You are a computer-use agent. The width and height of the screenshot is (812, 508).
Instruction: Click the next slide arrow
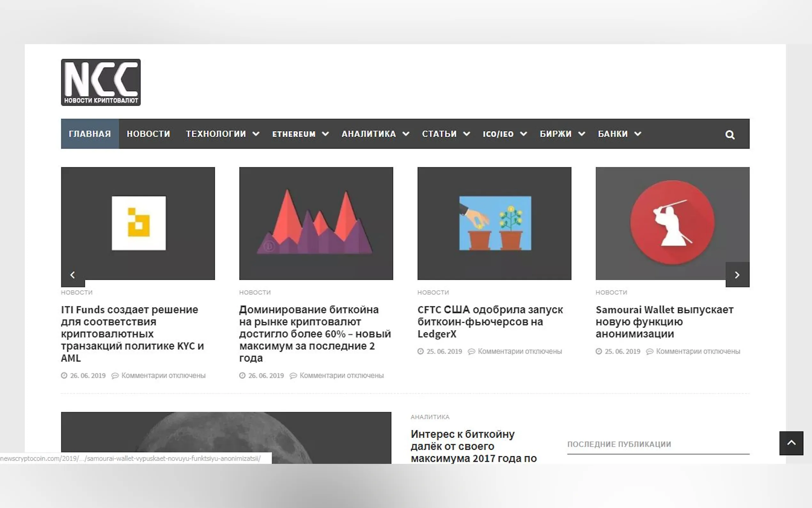click(x=737, y=275)
